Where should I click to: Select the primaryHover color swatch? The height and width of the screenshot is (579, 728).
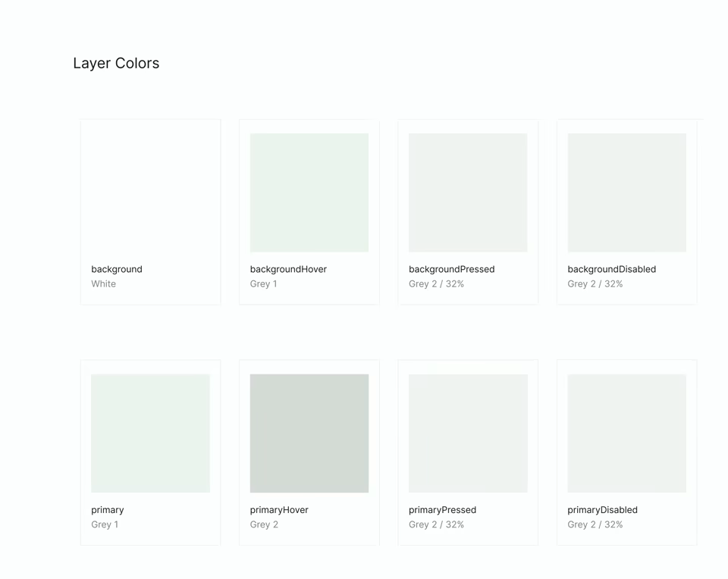309,433
